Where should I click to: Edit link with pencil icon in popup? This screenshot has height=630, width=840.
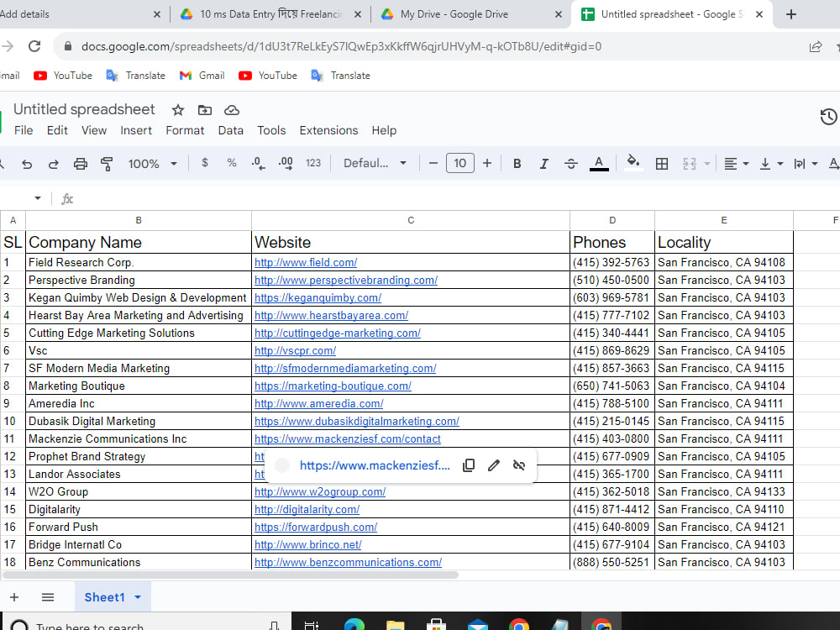[493, 465]
